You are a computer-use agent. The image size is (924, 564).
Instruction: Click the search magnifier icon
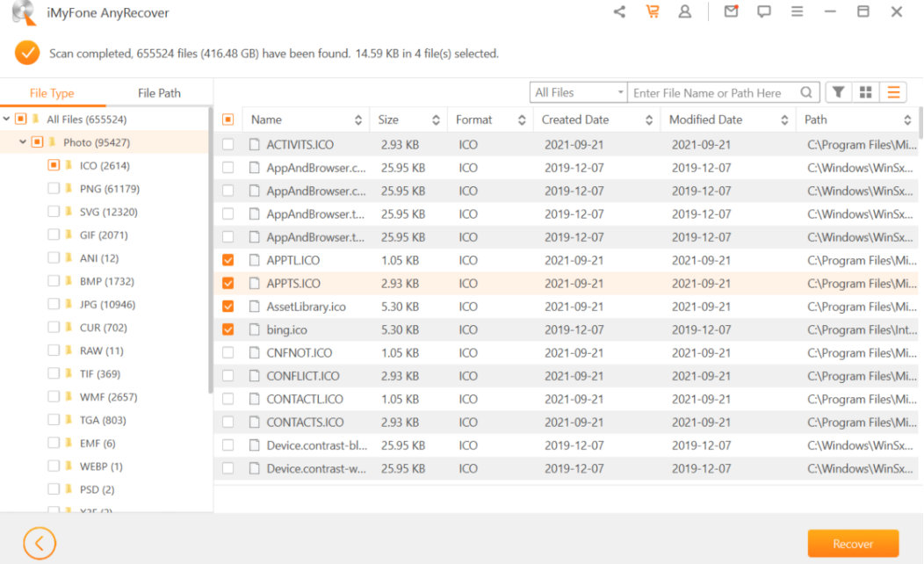[806, 92]
